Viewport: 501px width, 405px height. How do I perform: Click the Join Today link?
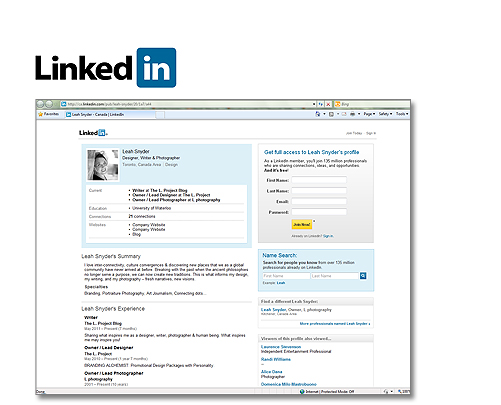(354, 133)
